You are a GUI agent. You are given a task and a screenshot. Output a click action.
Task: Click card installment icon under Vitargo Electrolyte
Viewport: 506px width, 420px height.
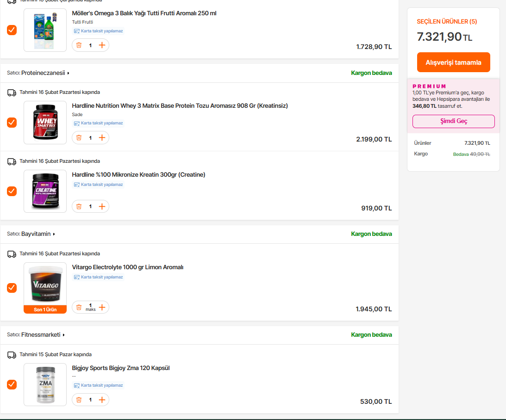pos(76,277)
